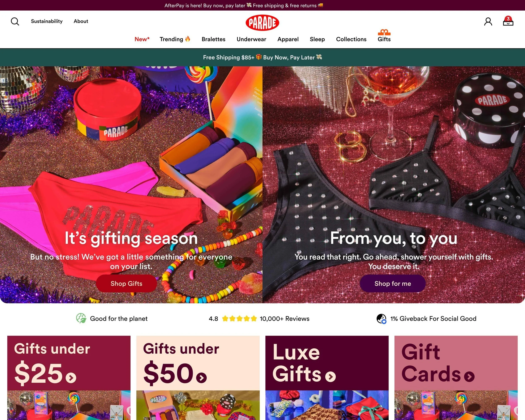
Task: Open the search magnifier icon
Action: [x=15, y=21]
